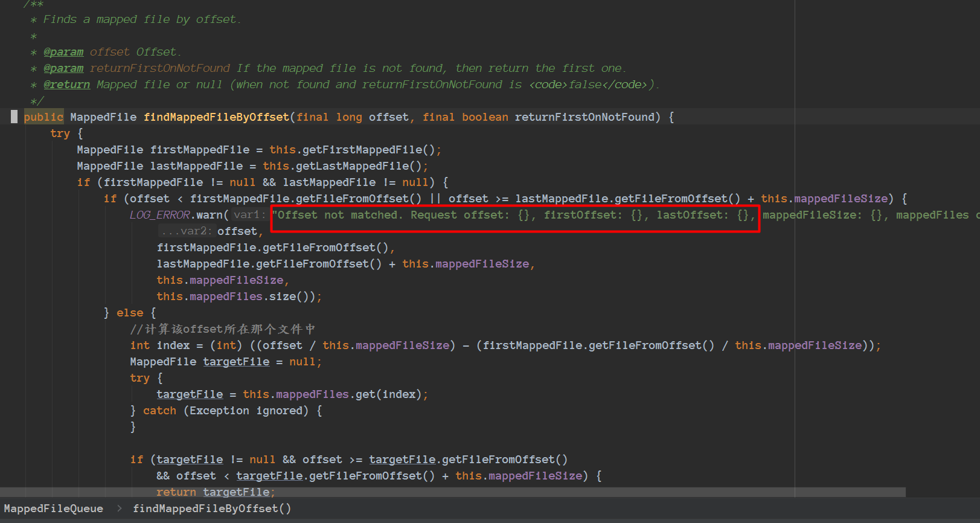Click the horizontal scrollbar thumb below the code
This screenshot has height=523, width=980.
pos(453,492)
